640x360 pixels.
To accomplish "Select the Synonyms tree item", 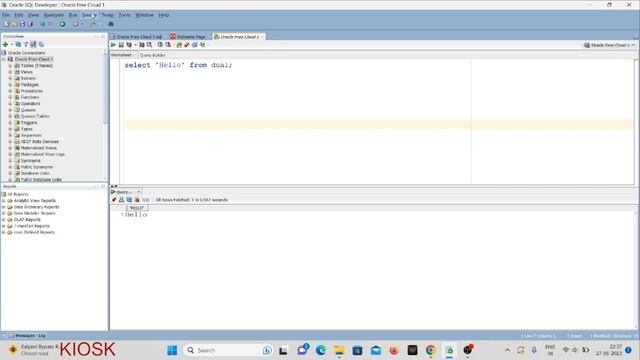I will [x=30, y=160].
